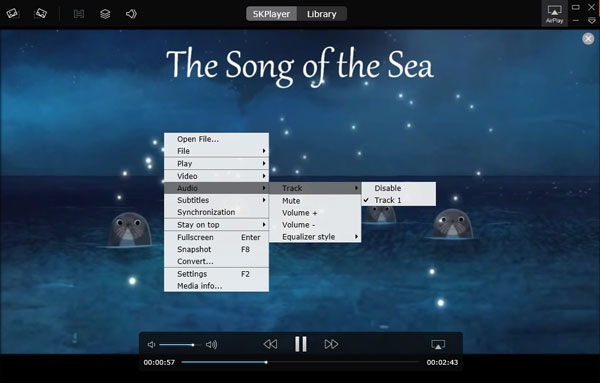Open Media info... entry

coord(216,286)
